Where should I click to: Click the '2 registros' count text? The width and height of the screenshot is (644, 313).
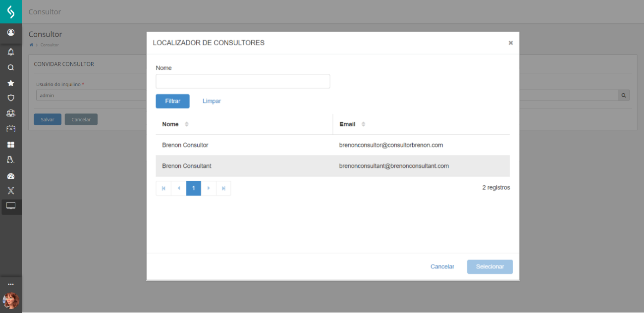(x=496, y=188)
